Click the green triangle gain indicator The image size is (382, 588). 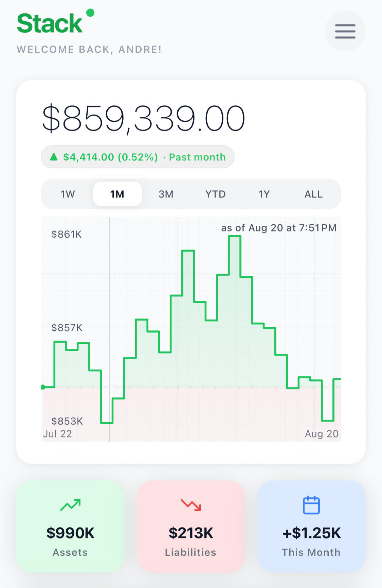[x=54, y=157]
